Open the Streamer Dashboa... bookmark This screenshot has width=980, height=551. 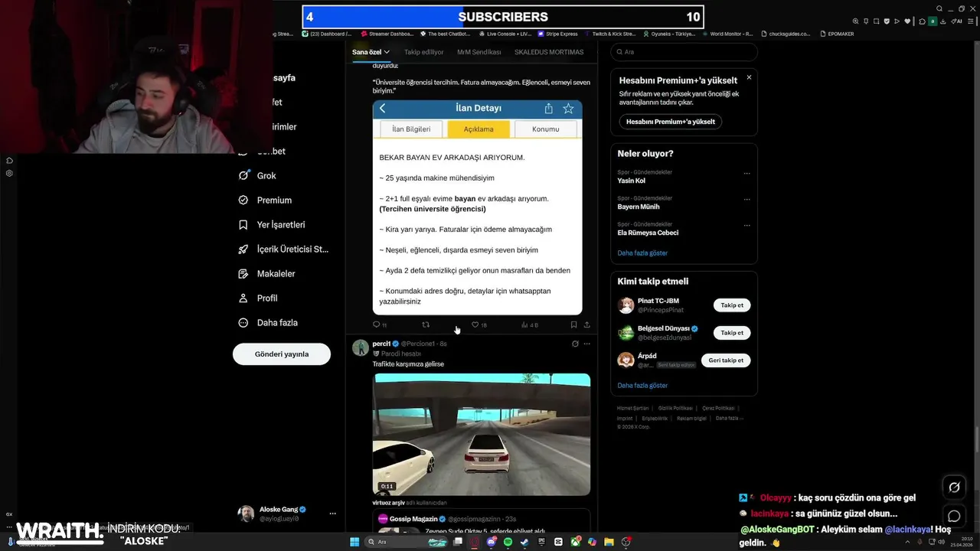click(387, 34)
